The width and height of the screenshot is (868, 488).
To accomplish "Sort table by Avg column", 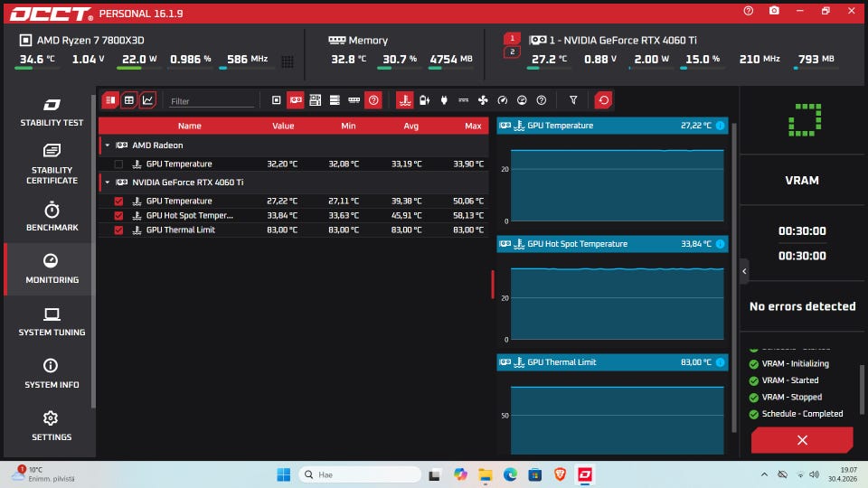I will 410,126.
